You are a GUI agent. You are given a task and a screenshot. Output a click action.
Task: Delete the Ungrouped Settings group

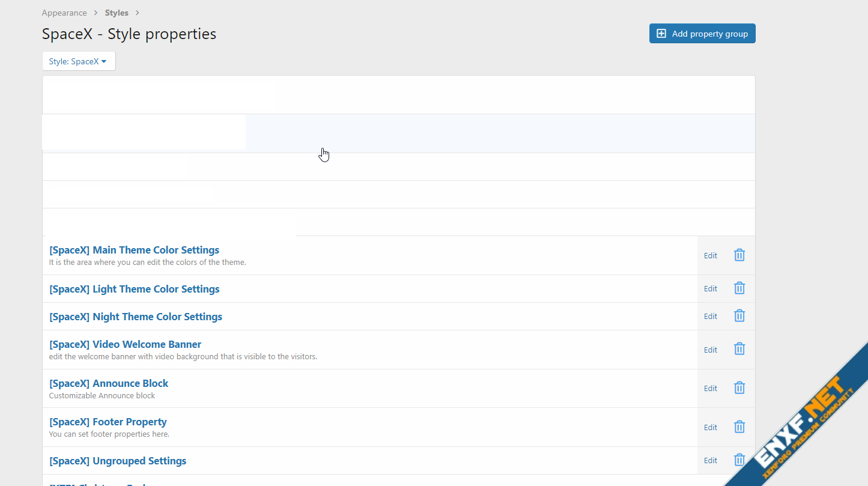[x=739, y=460]
